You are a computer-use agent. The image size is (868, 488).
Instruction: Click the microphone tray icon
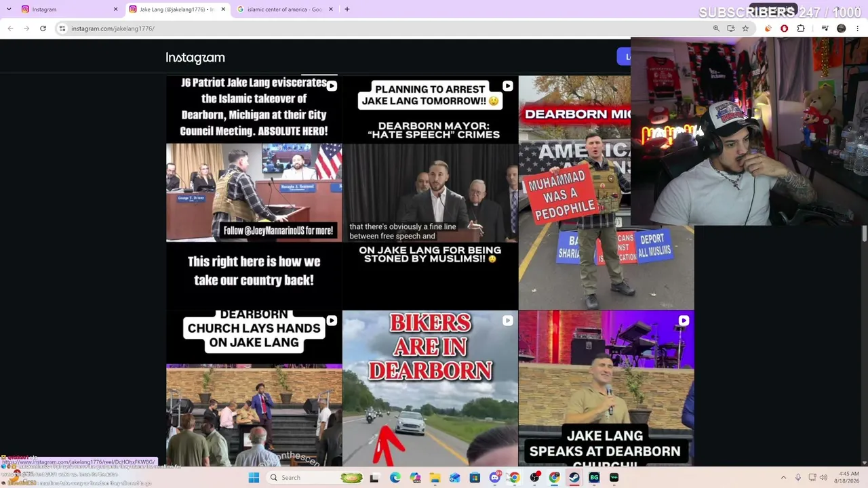pyautogui.click(x=798, y=478)
